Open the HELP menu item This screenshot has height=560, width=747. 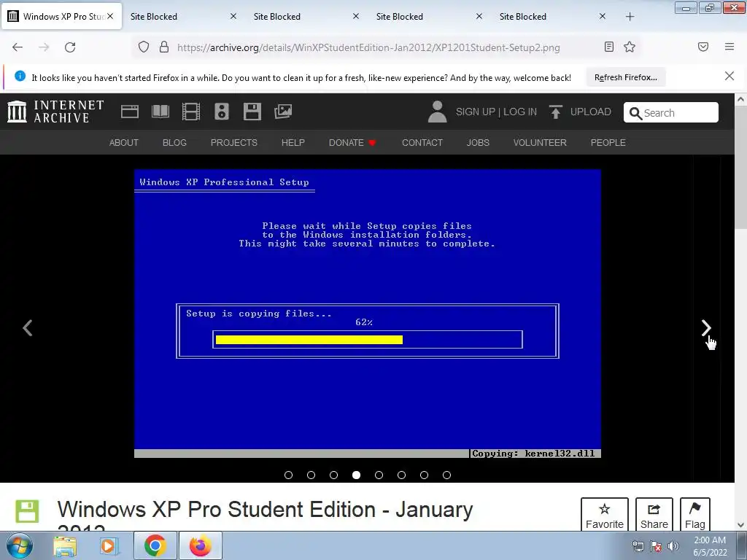click(x=293, y=142)
